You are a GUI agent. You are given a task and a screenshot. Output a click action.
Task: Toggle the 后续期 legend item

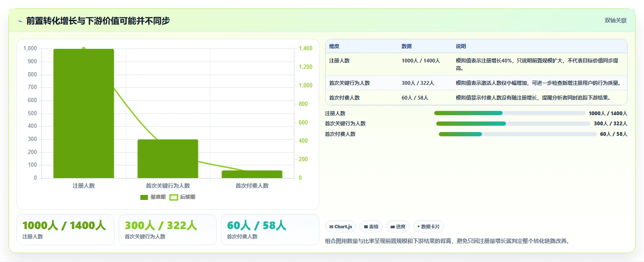click(182, 197)
